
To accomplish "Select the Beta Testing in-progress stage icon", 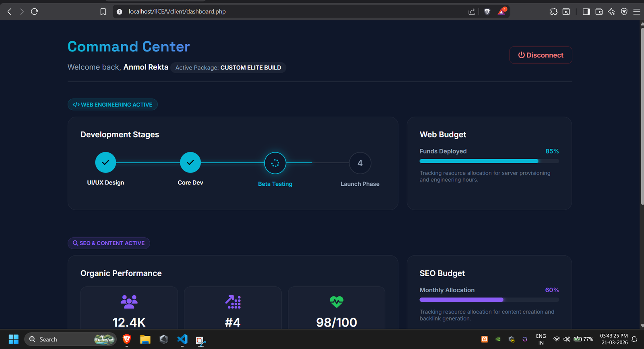I will 275,163.
